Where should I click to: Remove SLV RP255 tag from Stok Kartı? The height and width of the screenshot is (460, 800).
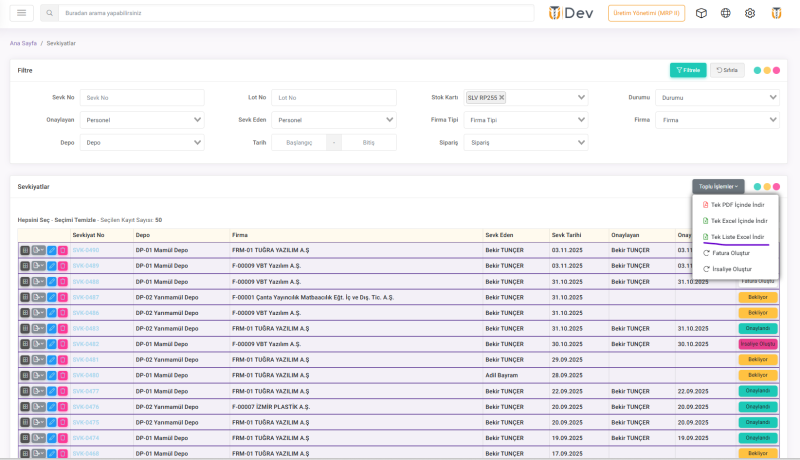[502, 98]
